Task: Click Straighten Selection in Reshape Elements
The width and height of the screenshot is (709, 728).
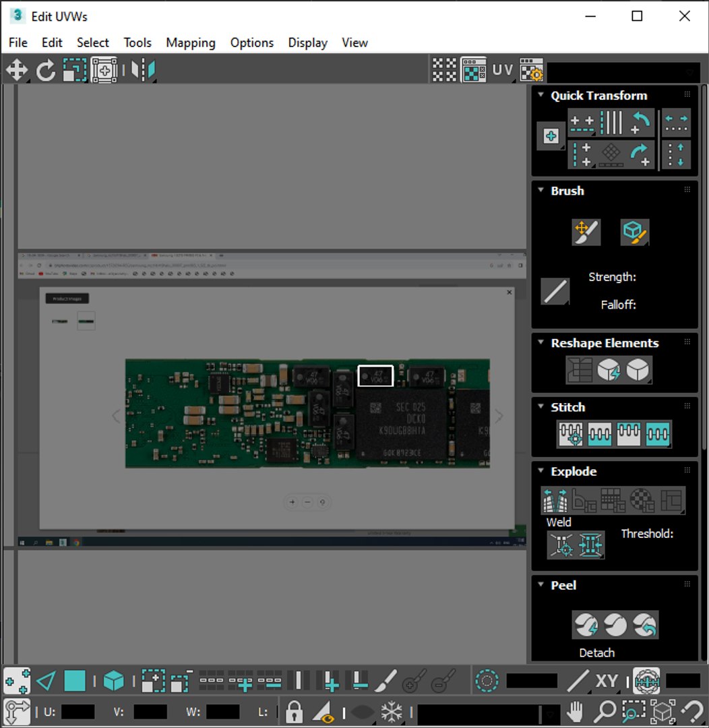Action: [x=580, y=370]
